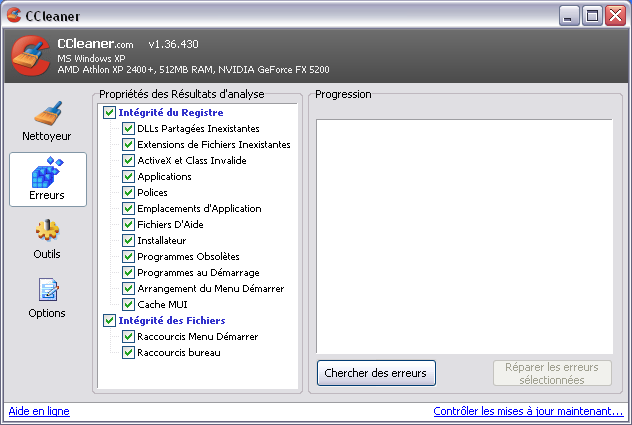Viewport: 632px width, 425px height.
Task: Click Réparer les erreurs sélectionnées button
Action: (x=552, y=373)
